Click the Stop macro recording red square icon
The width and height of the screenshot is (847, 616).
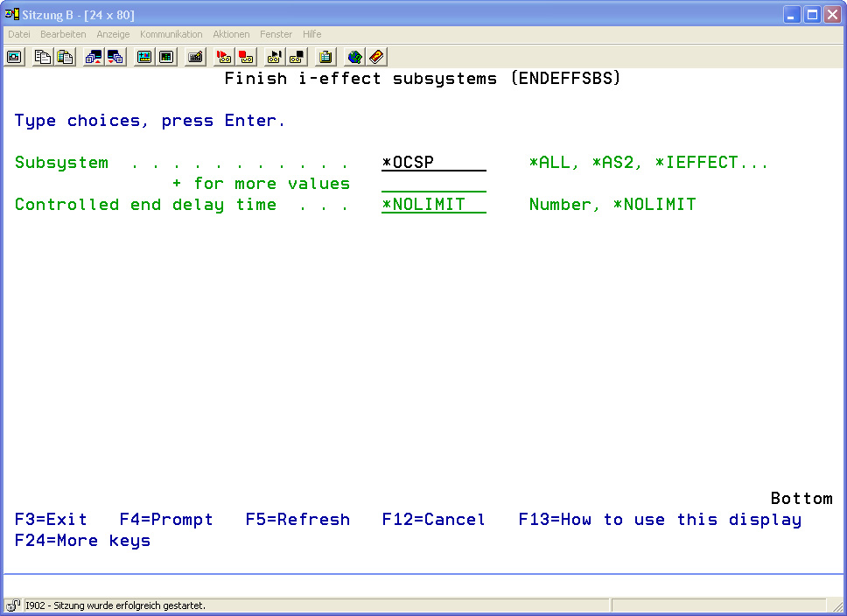pos(246,57)
